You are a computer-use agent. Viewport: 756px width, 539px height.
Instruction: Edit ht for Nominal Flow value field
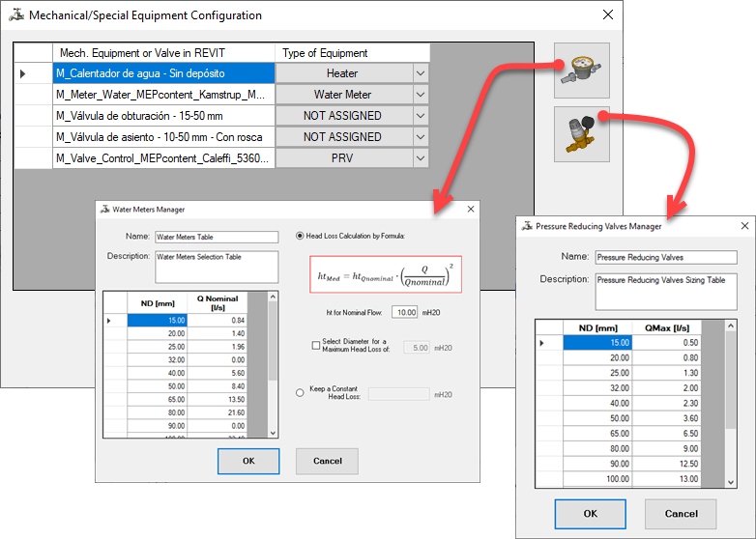tap(405, 312)
